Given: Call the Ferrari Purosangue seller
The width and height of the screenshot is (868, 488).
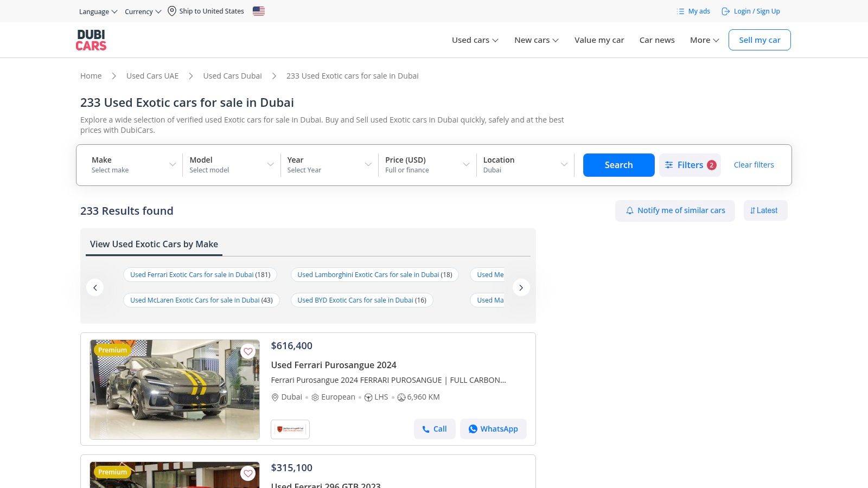Looking at the screenshot, I should [435, 429].
